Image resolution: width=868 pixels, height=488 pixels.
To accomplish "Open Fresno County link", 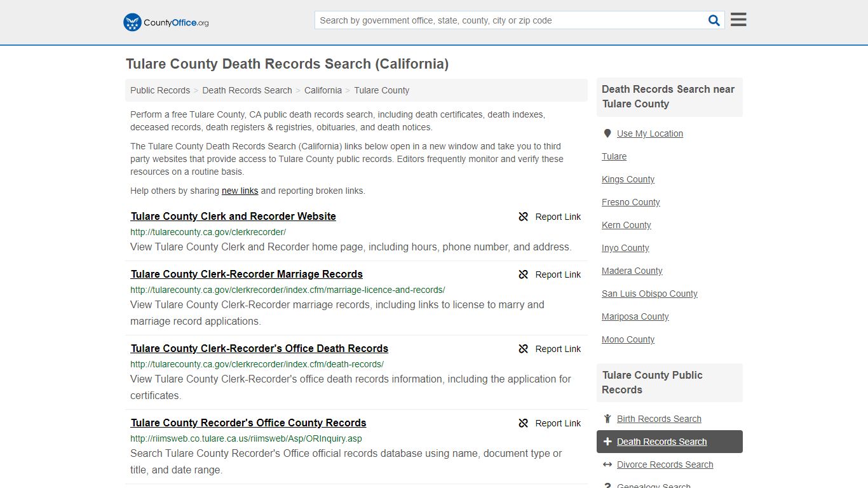I will coord(631,202).
